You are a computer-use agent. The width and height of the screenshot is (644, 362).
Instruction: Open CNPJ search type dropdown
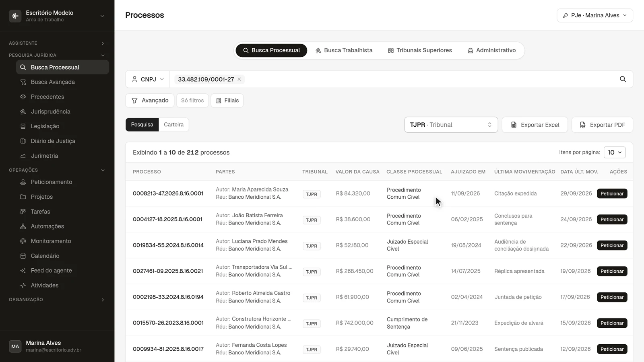[148, 79]
